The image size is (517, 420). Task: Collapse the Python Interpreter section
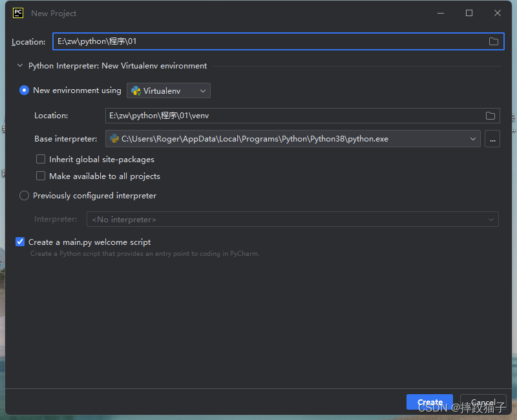click(x=20, y=66)
